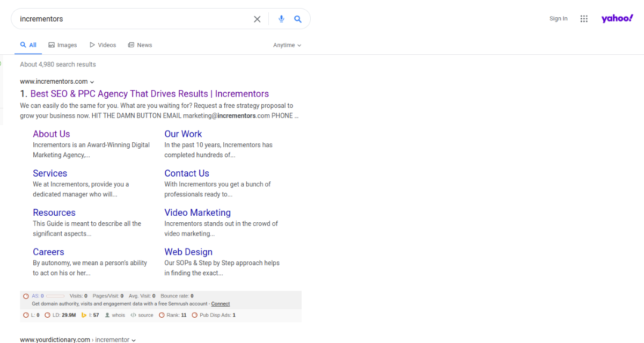The image size is (644, 343).
Task: Click the circle icon beside LD: 29.9M
Action: (47, 315)
